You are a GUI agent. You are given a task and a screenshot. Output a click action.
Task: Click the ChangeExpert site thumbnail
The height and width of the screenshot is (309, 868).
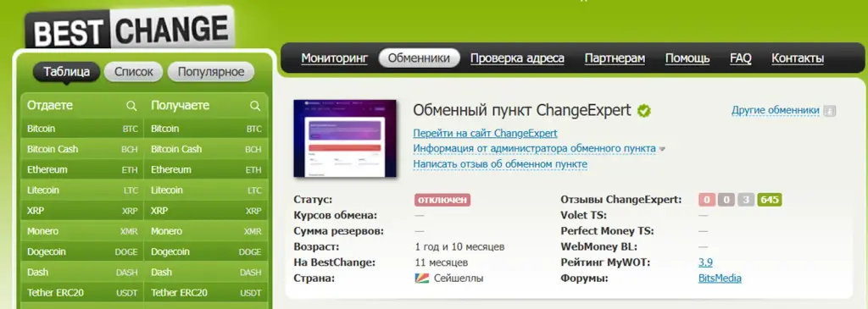tap(345, 139)
